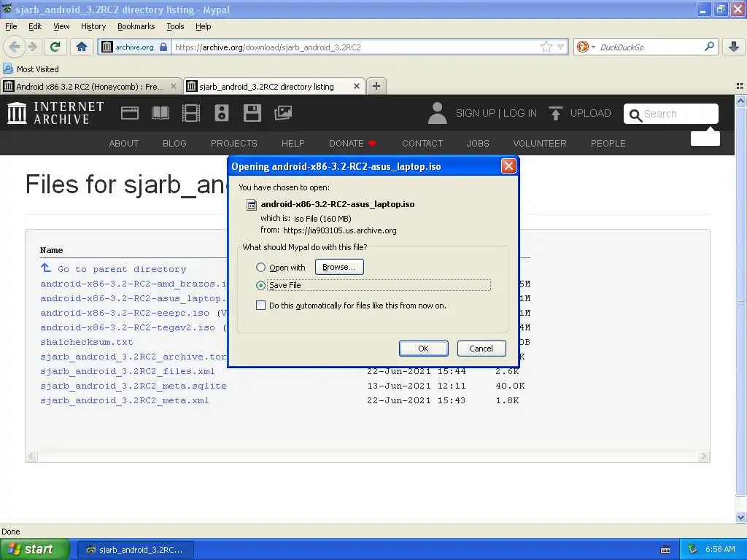Open Go to parent directory link

pyautogui.click(x=122, y=269)
